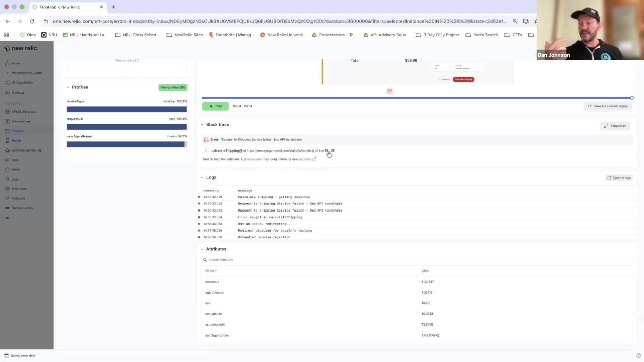Click the deviceType Desktop profile bar
This screenshot has height=362, width=644.
point(127,109)
